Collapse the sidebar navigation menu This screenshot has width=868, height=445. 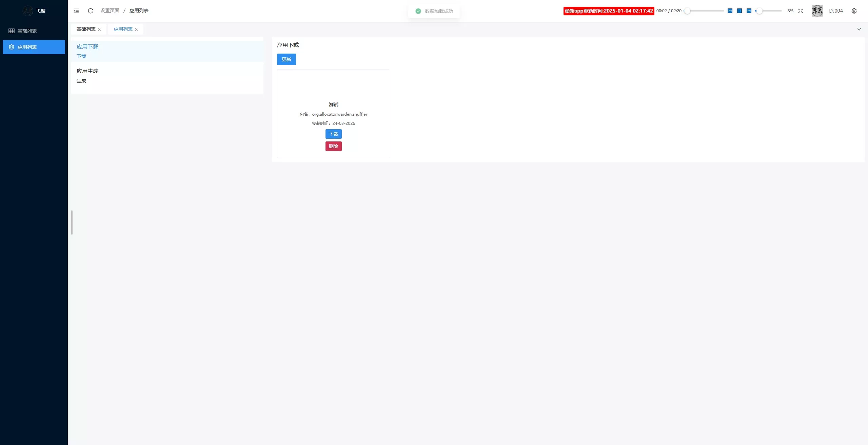tap(76, 11)
